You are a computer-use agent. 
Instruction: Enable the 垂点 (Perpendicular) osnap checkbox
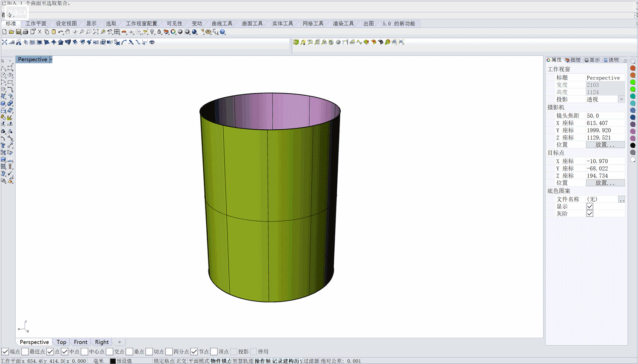tap(129, 352)
